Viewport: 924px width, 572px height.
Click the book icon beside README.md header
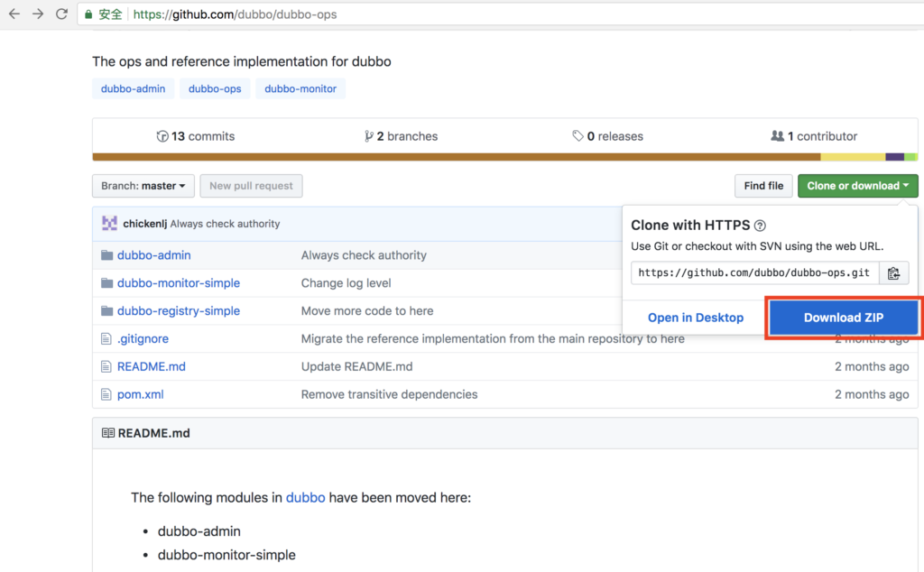(108, 433)
